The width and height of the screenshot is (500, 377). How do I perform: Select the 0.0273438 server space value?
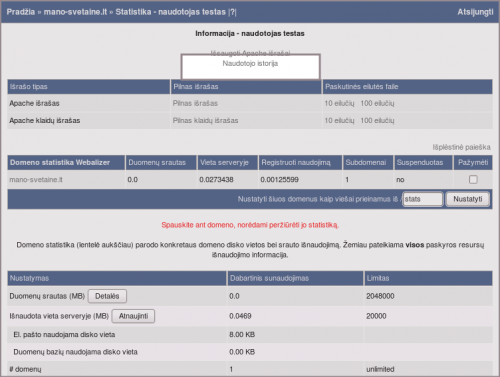[216, 180]
